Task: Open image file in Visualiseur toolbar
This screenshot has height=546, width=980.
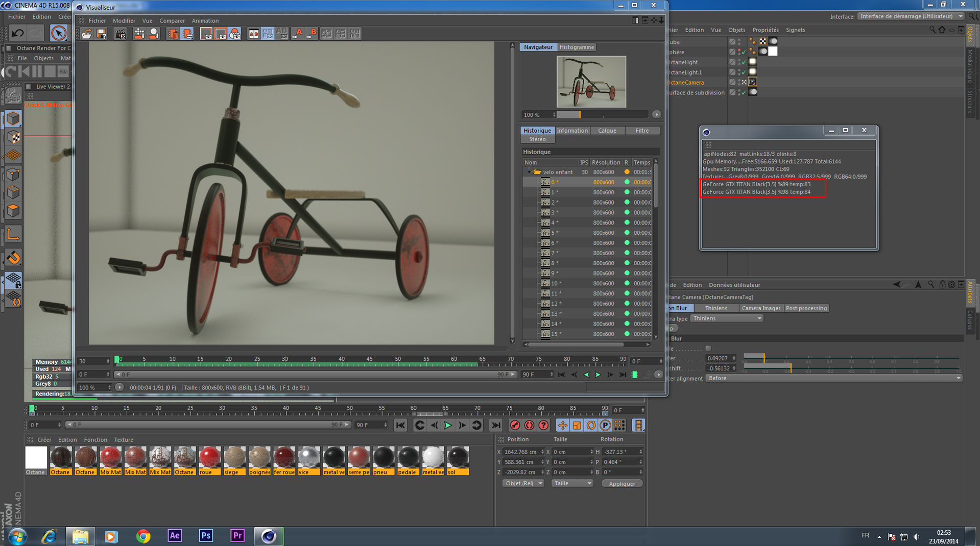Action: point(86,34)
